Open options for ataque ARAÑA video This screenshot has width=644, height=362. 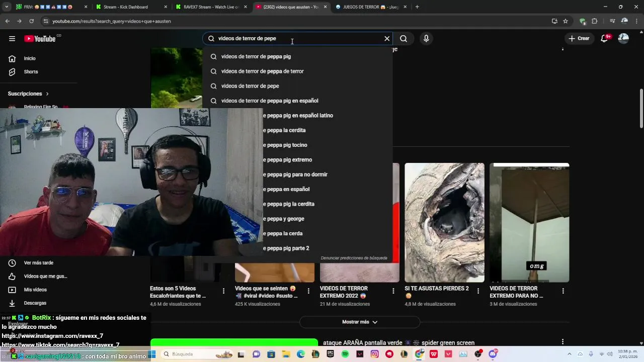coord(563,342)
